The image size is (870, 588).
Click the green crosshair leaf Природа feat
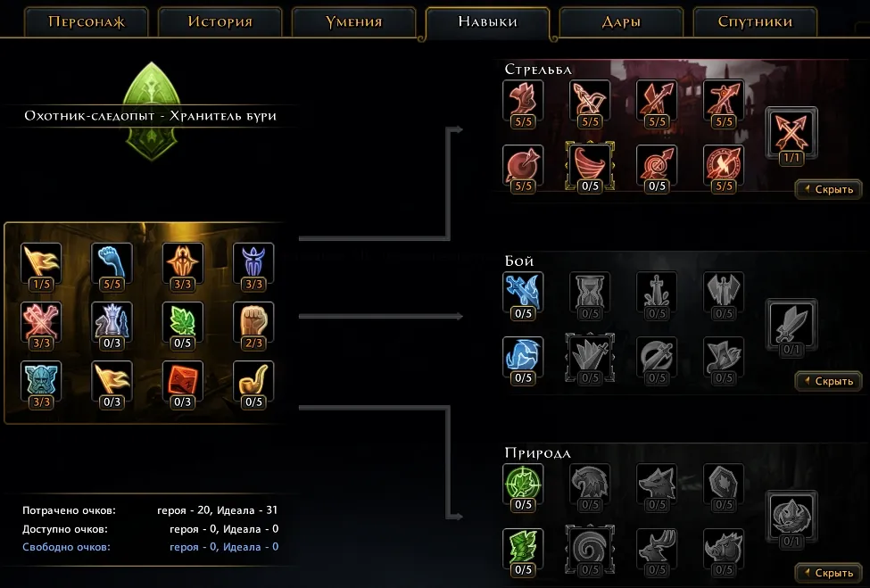[x=523, y=483]
